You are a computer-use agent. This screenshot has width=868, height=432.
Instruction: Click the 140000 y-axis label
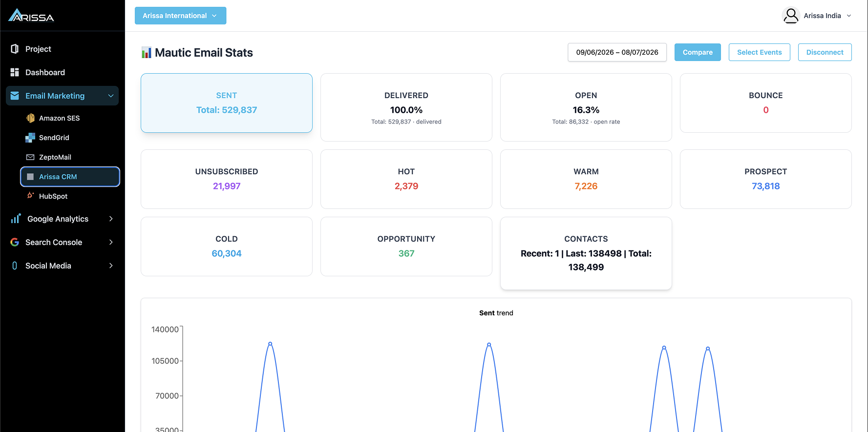(x=165, y=329)
